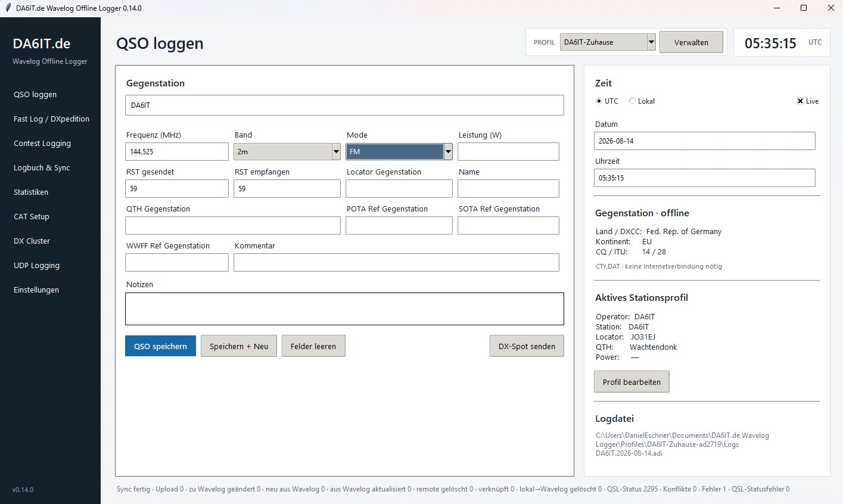The height and width of the screenshot is (504, 843).
Task: Go to Contest Logging
Action: pos(42,143)
